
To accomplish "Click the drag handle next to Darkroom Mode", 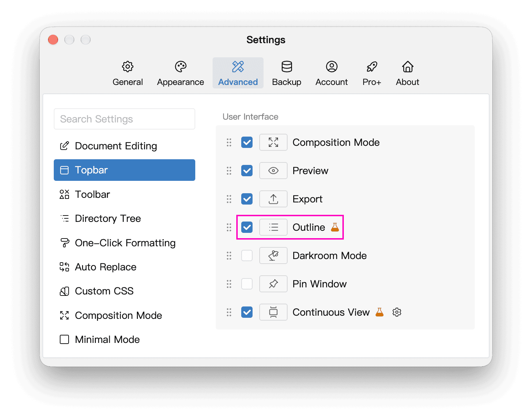I will [229, 256].
